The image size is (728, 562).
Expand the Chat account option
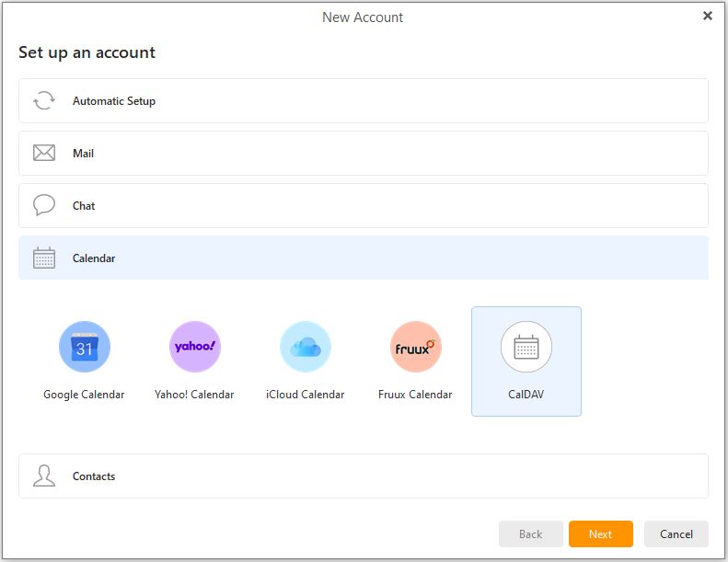pyautogui.click(x=364, y=206)
